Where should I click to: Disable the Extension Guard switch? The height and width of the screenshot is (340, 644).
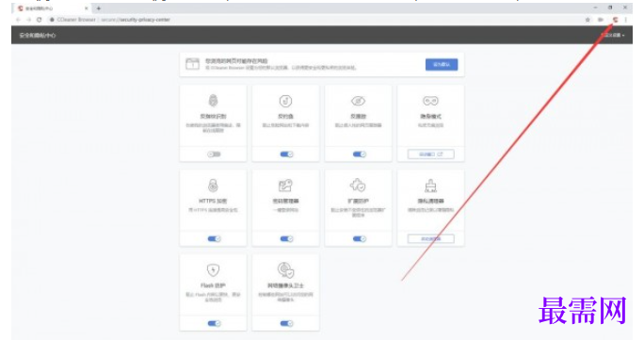click(359, 239)
